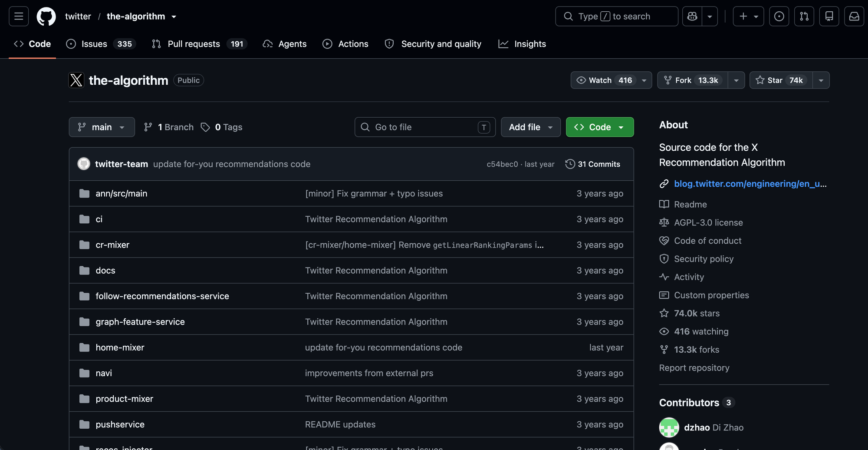
Task: Click the Type / to search box
Action: 617,17
